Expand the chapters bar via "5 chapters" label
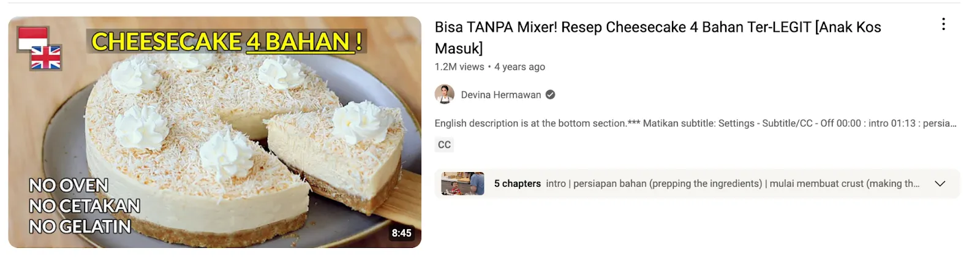Viewport: 980px width, 259px height. [x=517, y=184]
